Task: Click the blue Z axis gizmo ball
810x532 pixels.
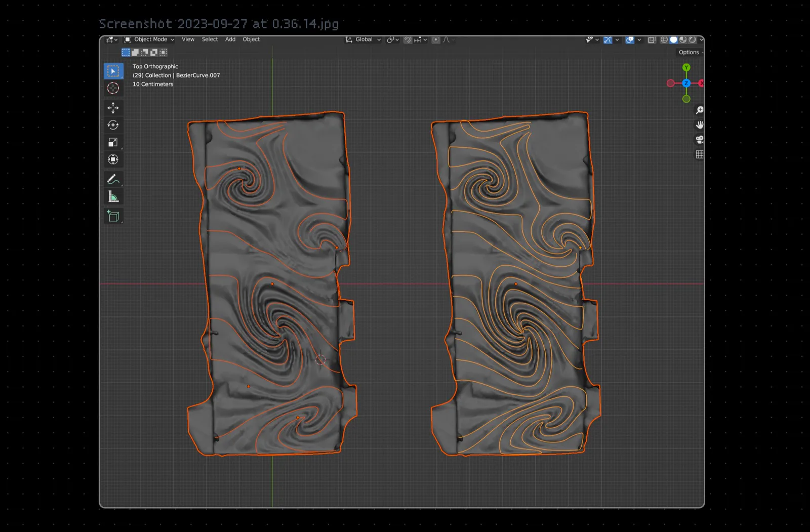Action: click(x=686, y=83)
